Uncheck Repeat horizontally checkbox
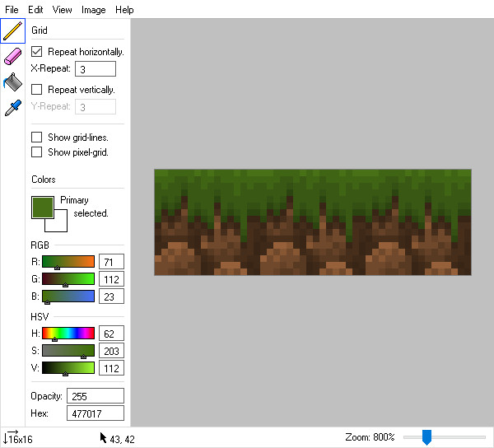This screenshot has height=448, width=494. pos(36,51)
